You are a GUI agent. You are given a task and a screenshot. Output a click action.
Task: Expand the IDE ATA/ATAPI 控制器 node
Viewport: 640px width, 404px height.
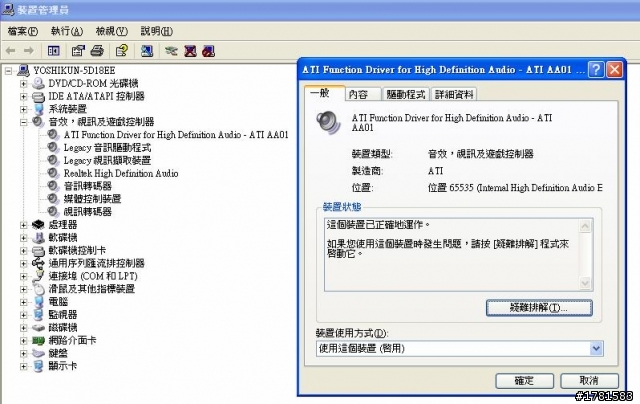(24, 97)
